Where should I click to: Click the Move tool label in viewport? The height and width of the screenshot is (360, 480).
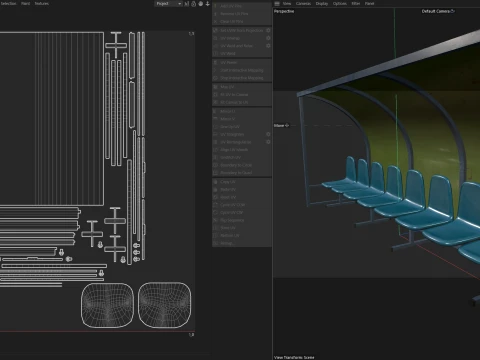[281, 125]
